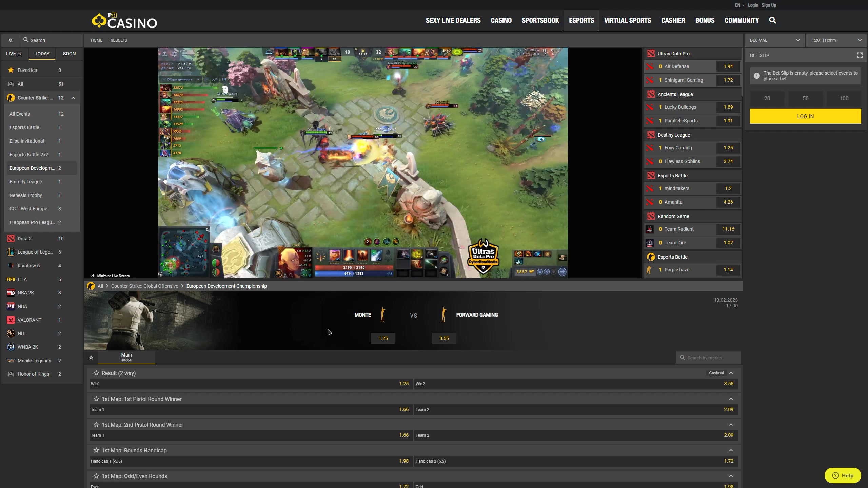This screenshot has height=488, width=868.
Task: Click the sidebar Search field
Action: coord(52,40)
